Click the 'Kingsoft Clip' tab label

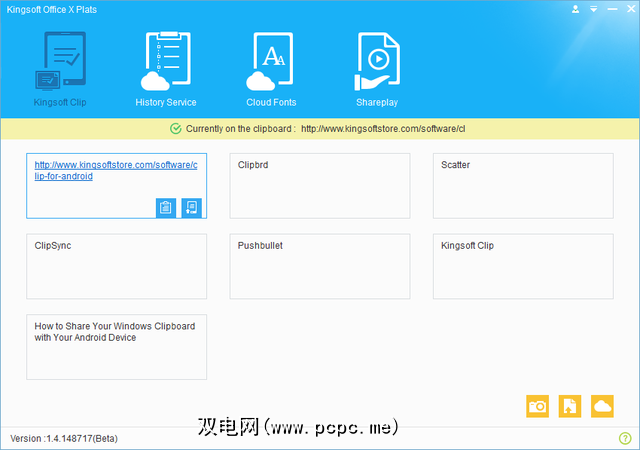click(60, 102)
